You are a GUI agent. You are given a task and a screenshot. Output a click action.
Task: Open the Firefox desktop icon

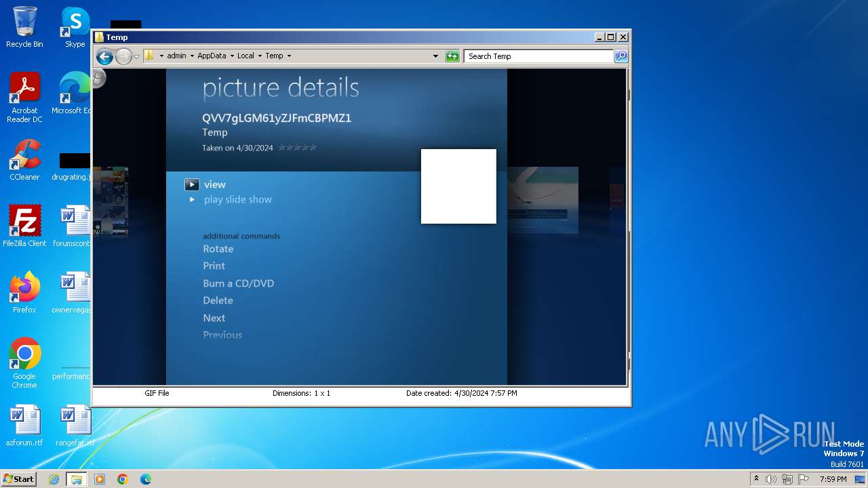click(x=24, y=292)
